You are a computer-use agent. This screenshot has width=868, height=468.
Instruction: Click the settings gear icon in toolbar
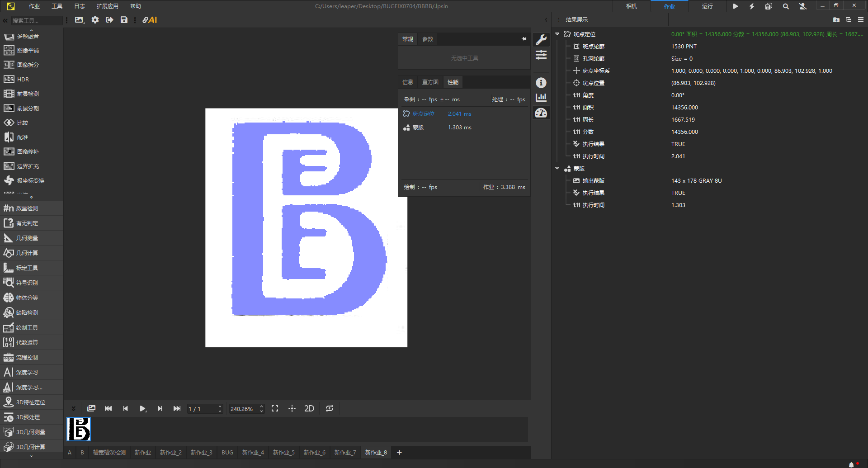pyautogui.click(x=95, y=20)
